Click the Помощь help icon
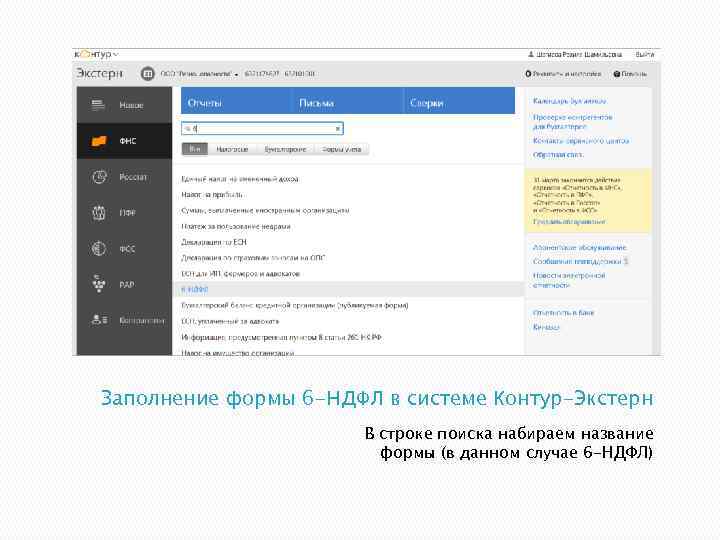The width and height of the screenshot is (720, 540). [617, 74]
